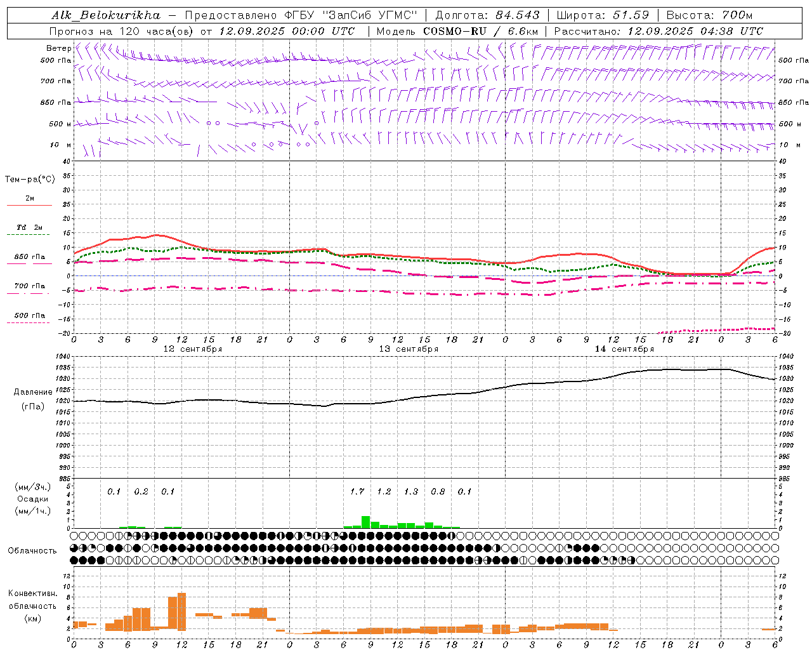Screen dimensions: 812x650
Task: Click the 850 гПа temperature legend entry
Action: click(30, 257)
